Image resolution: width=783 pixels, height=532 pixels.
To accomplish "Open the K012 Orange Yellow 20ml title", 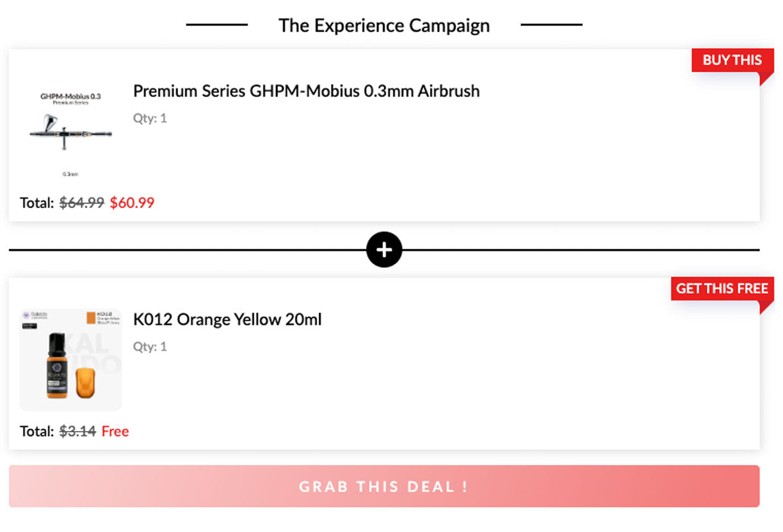I will 227,320.
